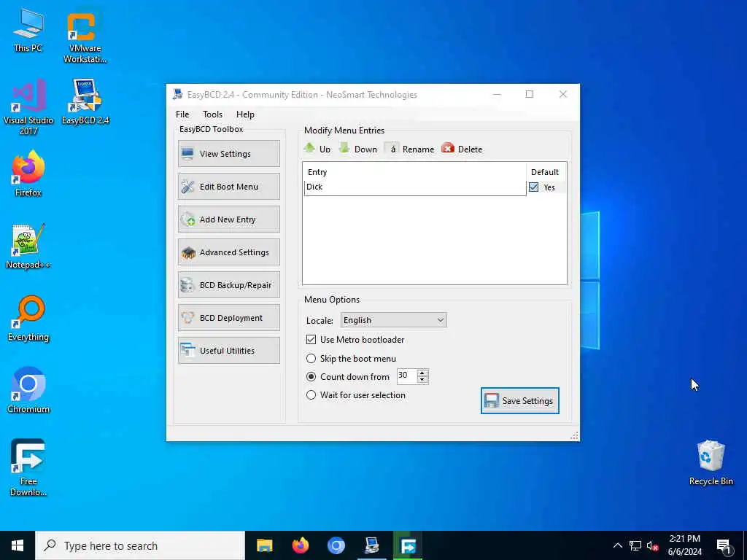The width and height of the screenshot is (747, 560).
Task: Select EasyBCD 2.4 desktop shortcut
Action: click(85, 102)
